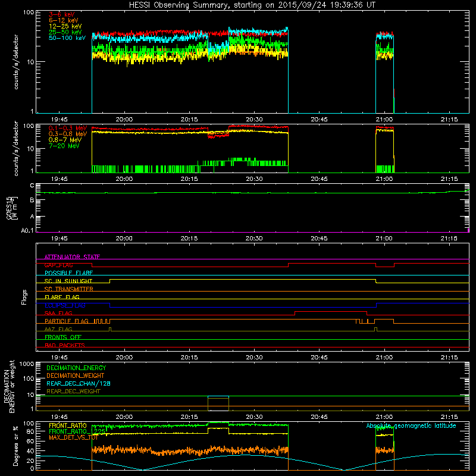Click the HESSI Observing Summary title text
Image resolution: width=476 pixels, height=476 pixels.
point(252,5)
